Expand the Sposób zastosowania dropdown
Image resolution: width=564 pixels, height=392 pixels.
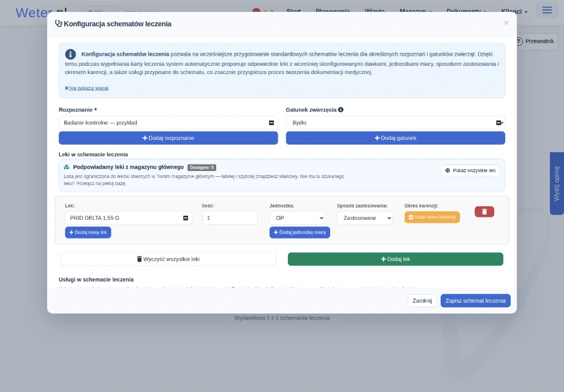pos(364,218)
